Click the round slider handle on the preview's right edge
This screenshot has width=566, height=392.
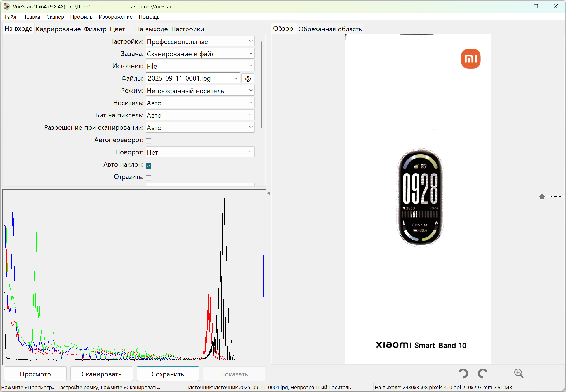[x=542, y=197]
